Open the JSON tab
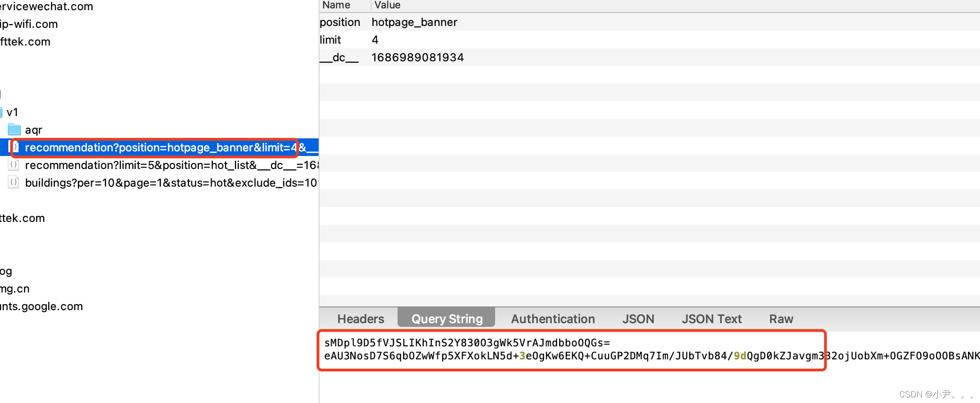The width and height of the screenshot is (980, 403). tap(638, 319)
